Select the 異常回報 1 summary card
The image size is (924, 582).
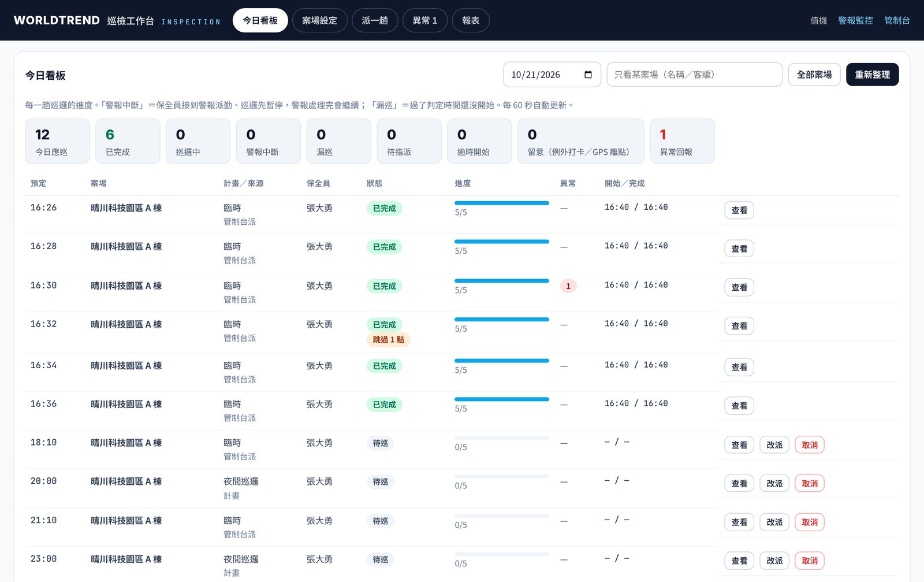point(683,141)
